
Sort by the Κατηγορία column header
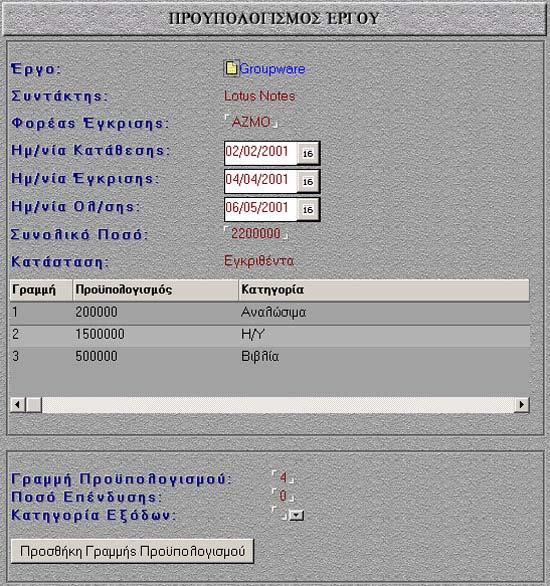tap(384, 290)
